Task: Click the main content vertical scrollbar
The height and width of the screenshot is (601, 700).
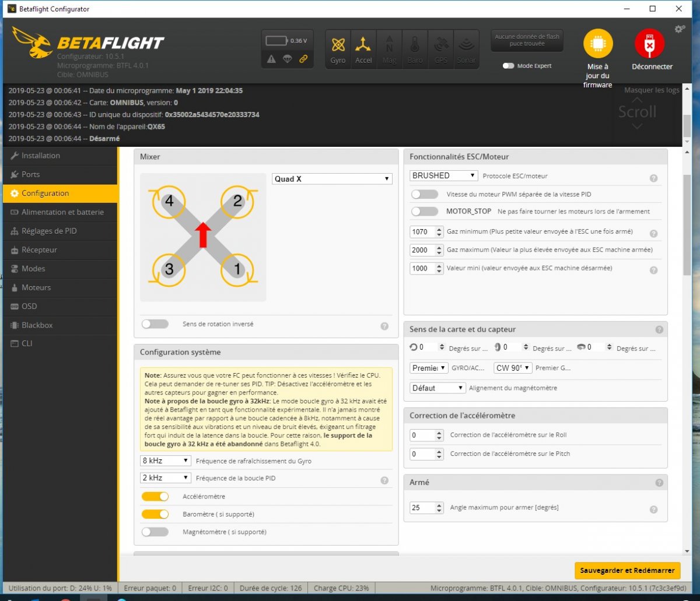Action: pos(687,233)
